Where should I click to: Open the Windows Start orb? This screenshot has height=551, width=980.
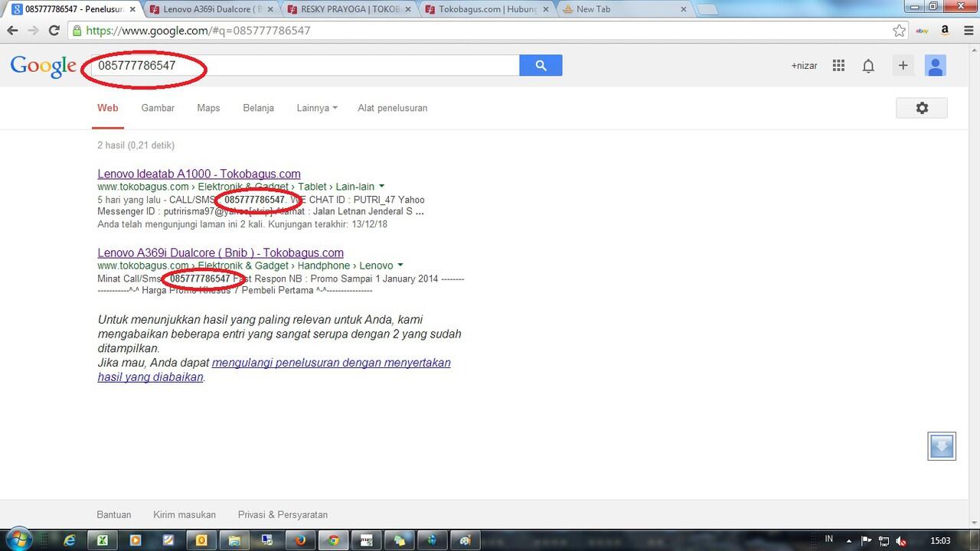18,540
